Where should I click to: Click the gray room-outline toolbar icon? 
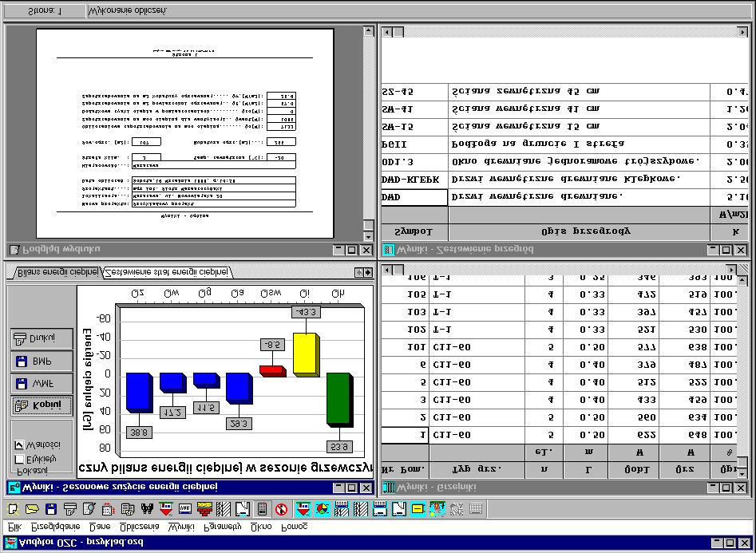[243, 508]
